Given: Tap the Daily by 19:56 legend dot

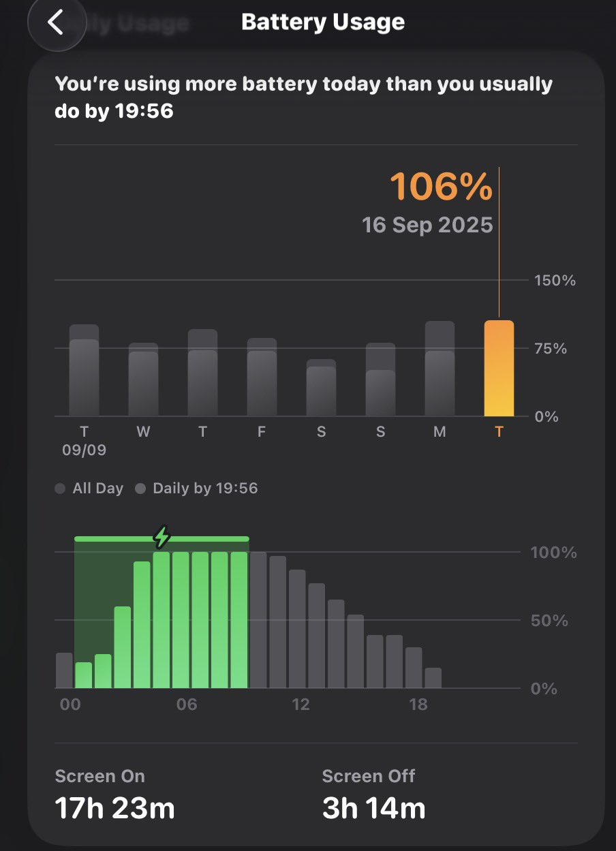Looking at the screenshot, I should pos(140,489).
